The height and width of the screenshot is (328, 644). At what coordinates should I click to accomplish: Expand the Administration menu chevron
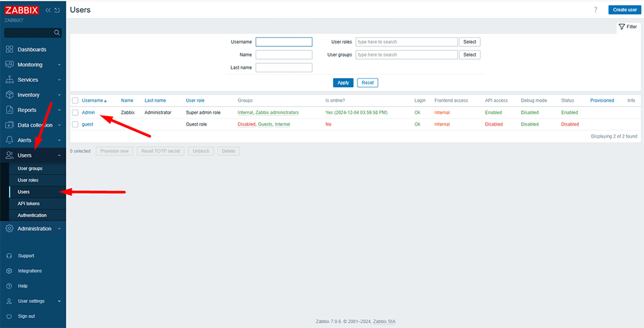pos(59,229)
